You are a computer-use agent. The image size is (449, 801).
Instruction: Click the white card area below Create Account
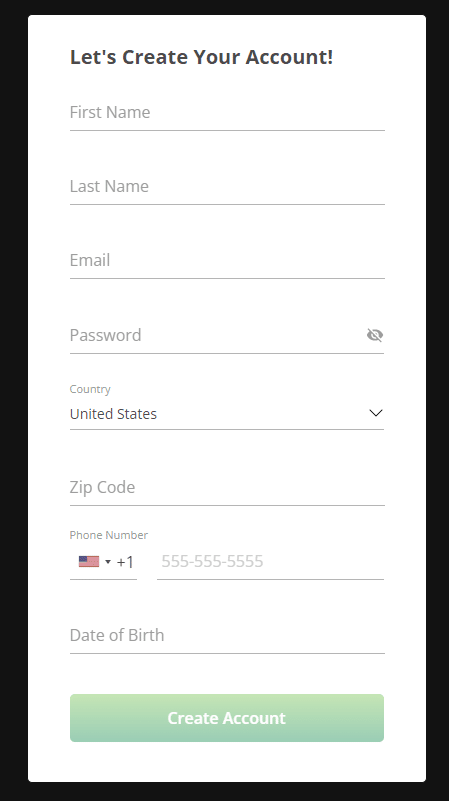[x=227, y=762]
